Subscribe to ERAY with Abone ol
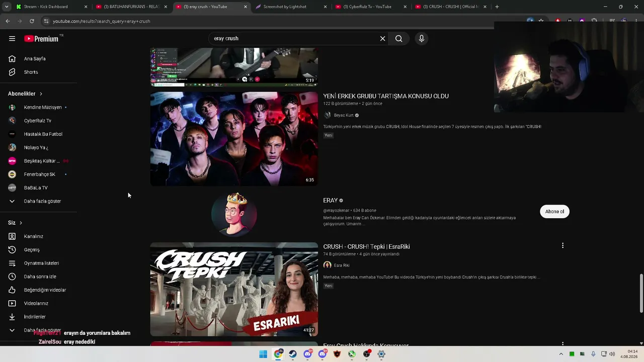The height and width of the screenshot is (362, 644). 554,212
